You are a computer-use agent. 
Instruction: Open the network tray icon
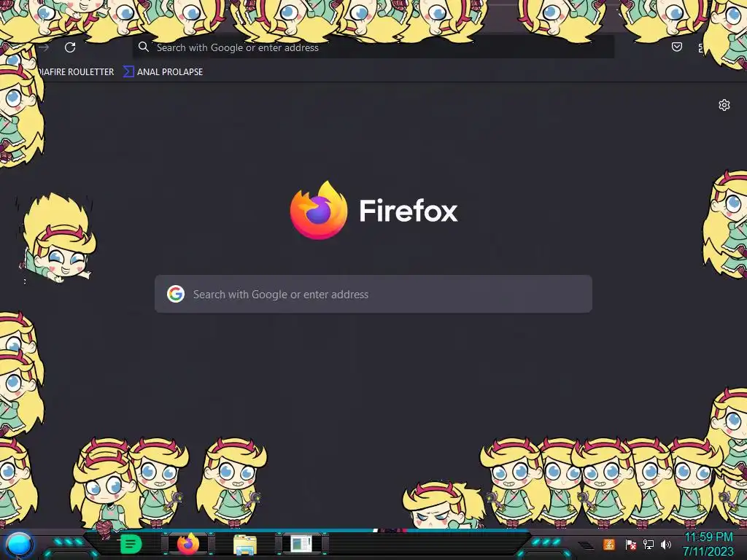point(648,544)
